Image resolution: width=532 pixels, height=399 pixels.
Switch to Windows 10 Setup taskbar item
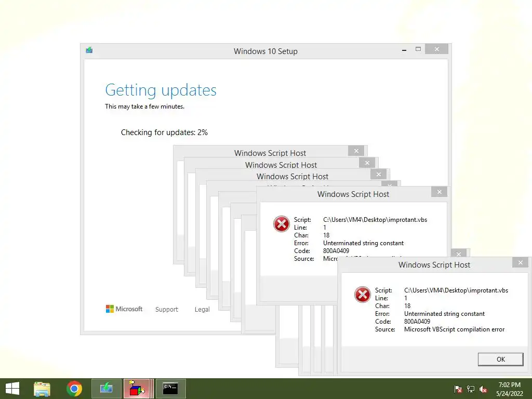[x=107, y=389]
